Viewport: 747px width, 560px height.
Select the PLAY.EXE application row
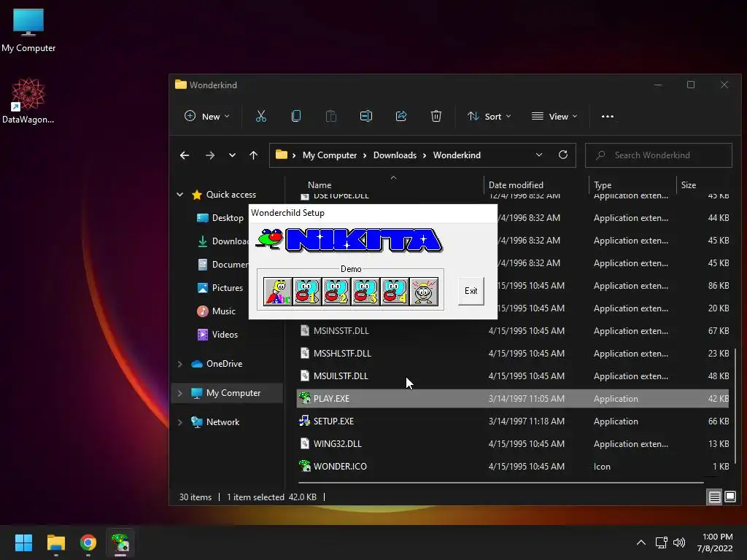(513, 399)
